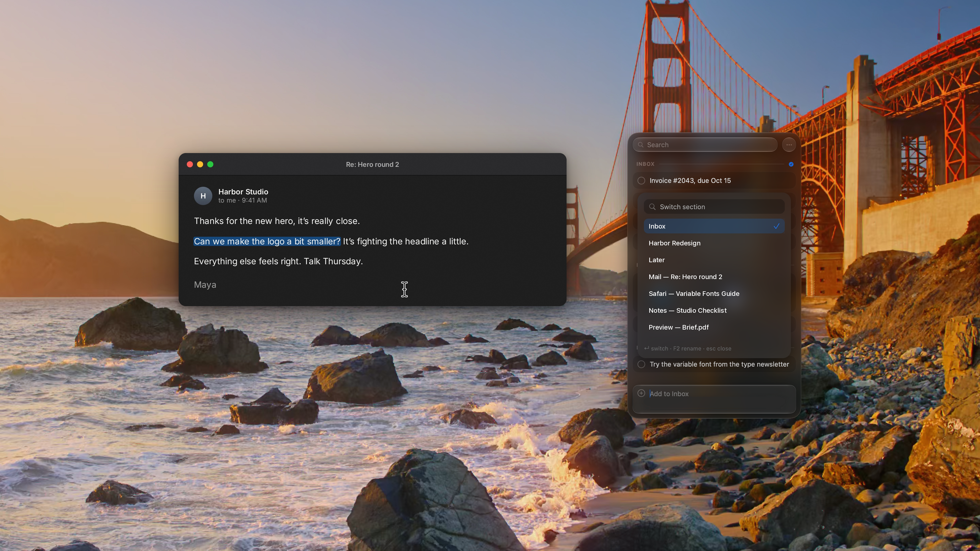
Task: Complete the 'Try the variable font' task circle
Action: (641, 364)
